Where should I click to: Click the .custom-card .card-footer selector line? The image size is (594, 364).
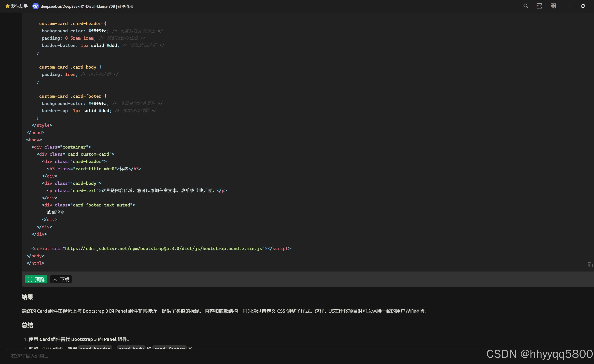coord(71,96)
